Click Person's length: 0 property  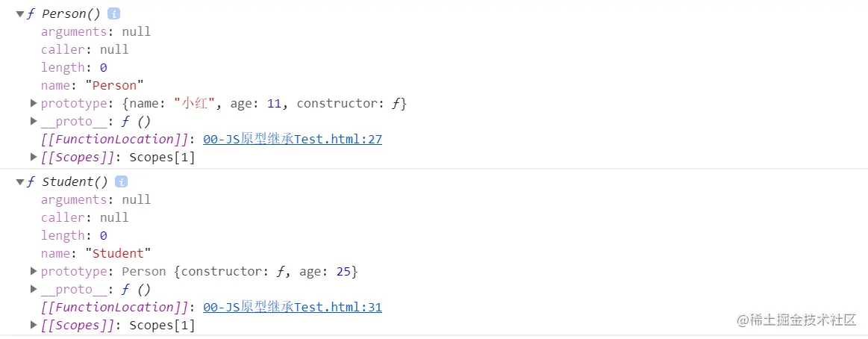[x=74, y=68]
